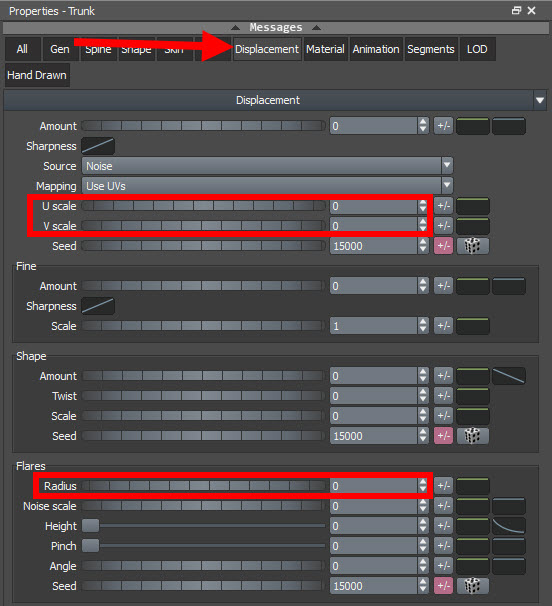Image resolution: width=552 pixels, height=606 pixels.
Task: Open the Shape Twist profile curve
Action: pyautogui.click(x=472, y=396)
